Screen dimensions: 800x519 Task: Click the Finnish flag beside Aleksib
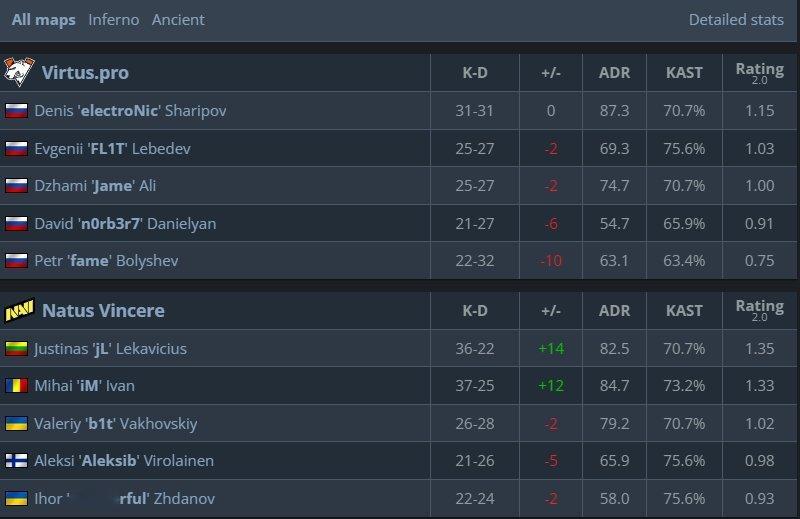point(16,461)
